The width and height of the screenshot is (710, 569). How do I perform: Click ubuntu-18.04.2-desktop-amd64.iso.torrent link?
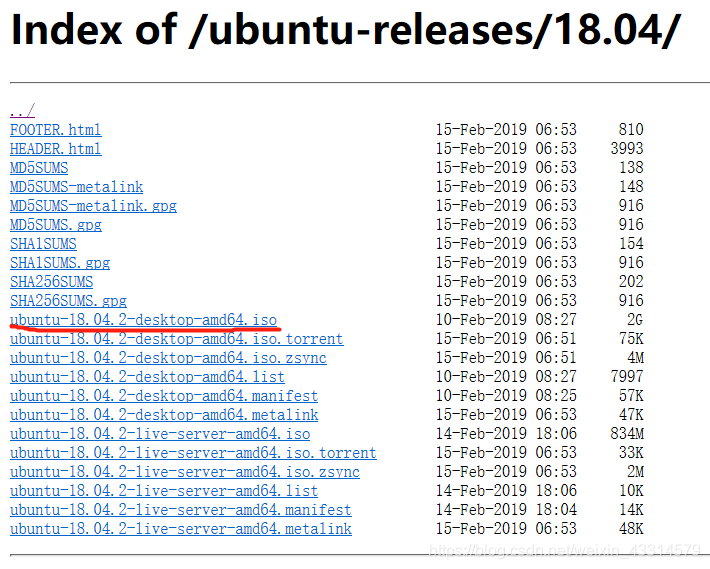pyautogui.click(x=177, y=339)
